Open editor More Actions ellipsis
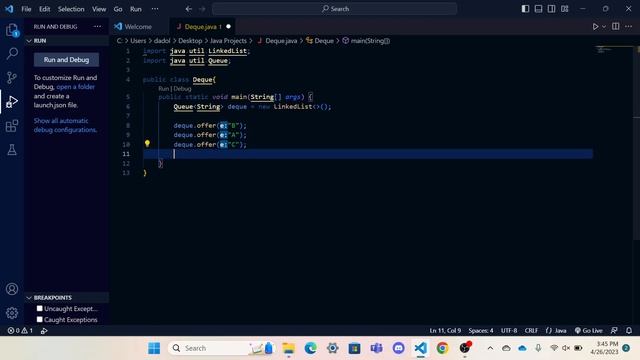Screen dimensions: 640x360 (629, 27)
